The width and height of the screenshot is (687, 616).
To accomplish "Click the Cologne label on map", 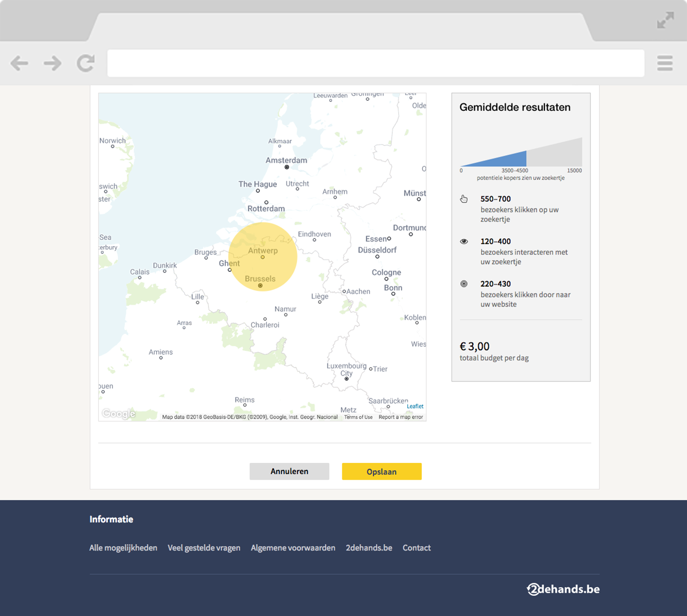I will 386,272.
